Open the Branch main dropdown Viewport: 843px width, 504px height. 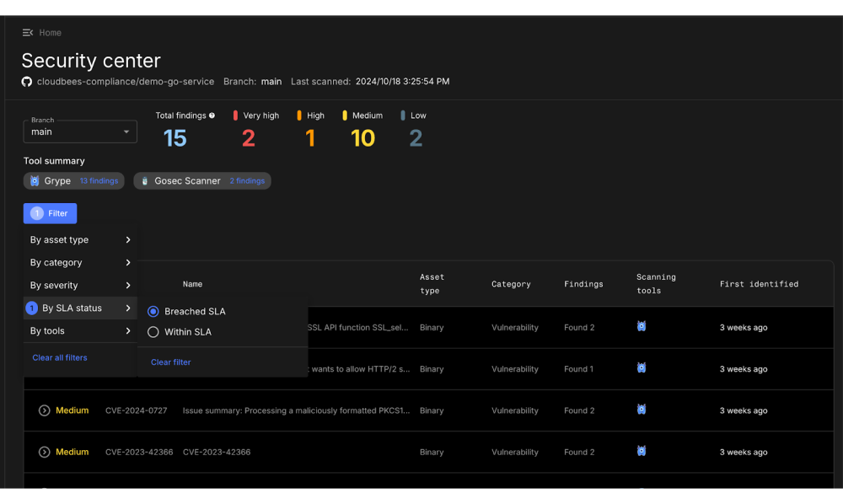(80, 131)
